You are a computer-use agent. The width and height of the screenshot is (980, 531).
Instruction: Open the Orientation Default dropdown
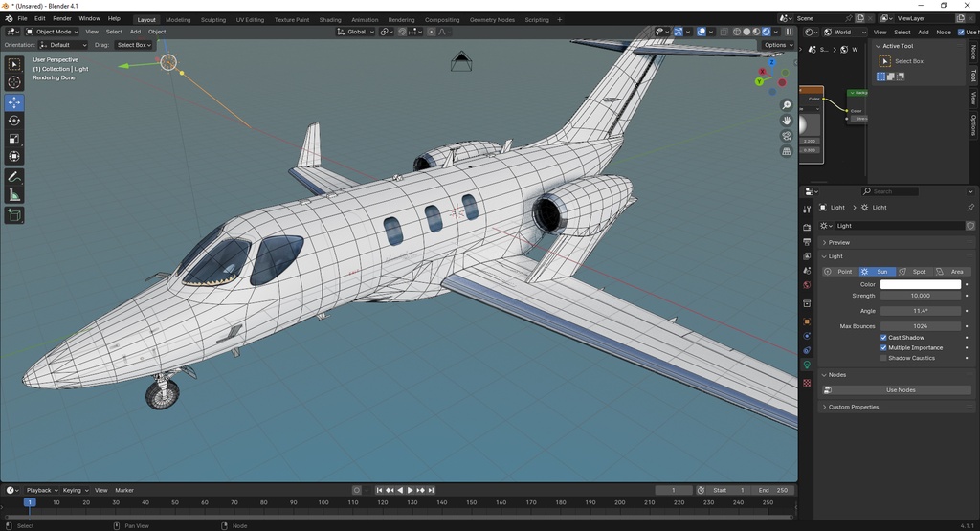pos(62,45)
